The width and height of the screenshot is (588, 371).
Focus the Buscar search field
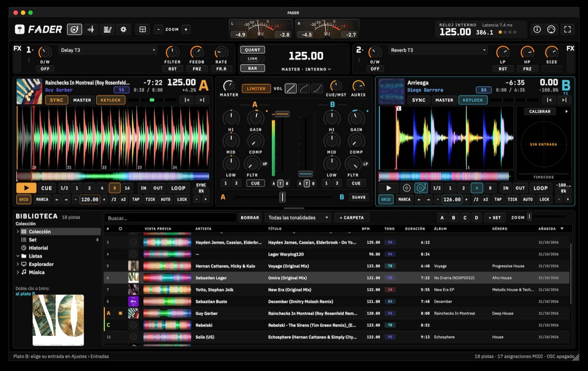pos(170,218)
